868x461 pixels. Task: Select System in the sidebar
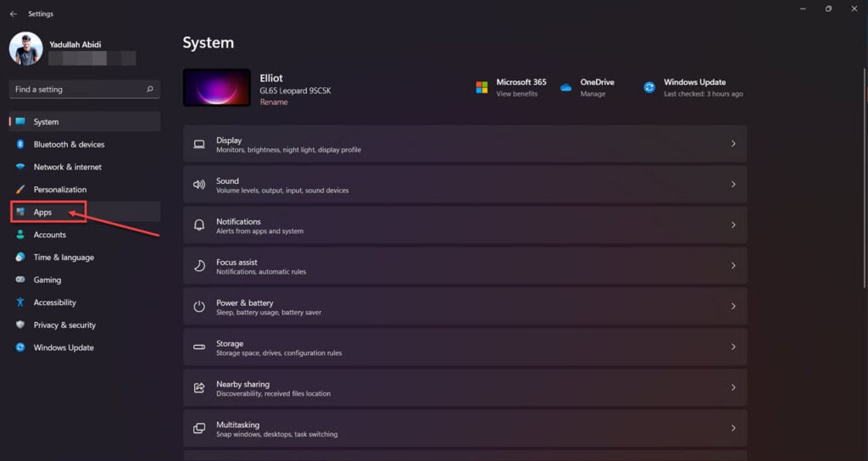pos(85,122)
